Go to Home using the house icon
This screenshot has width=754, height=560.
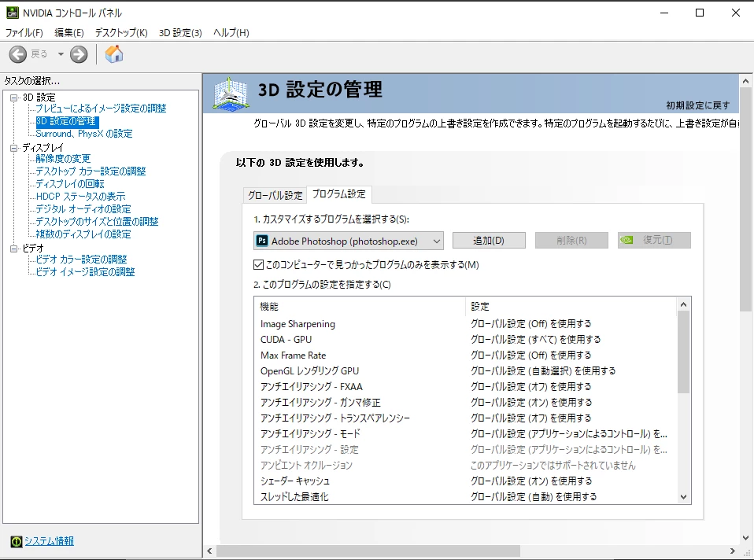114,53
